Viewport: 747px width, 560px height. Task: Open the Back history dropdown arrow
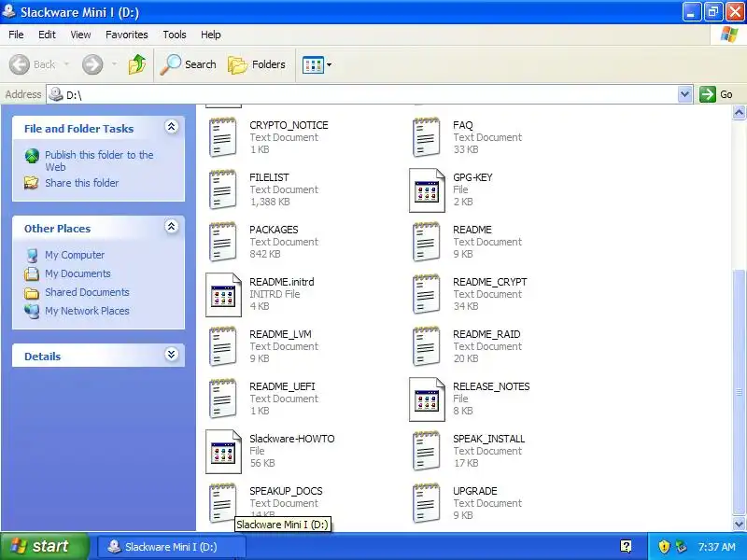point(66,64)
